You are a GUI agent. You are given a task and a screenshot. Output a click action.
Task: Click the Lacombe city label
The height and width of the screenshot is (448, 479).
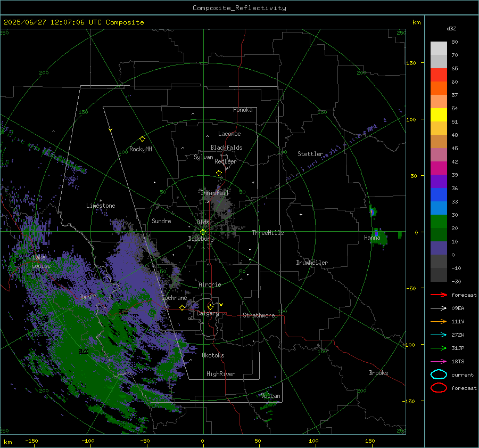coord(229,134)
